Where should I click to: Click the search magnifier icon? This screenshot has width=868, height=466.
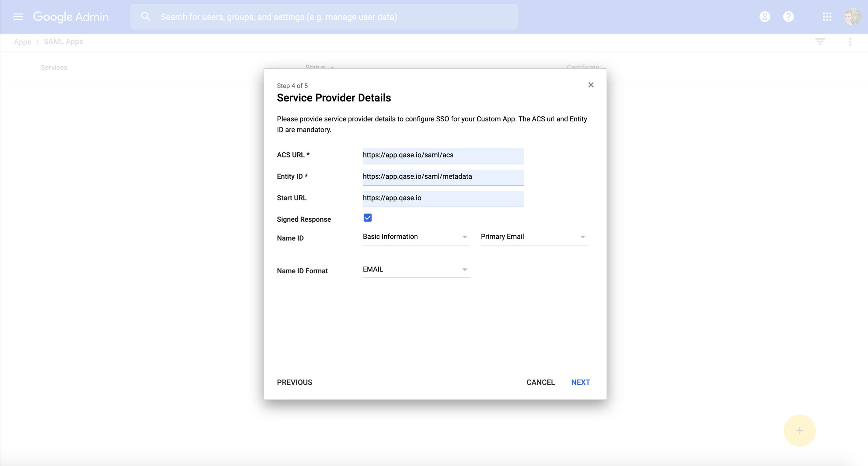tap(145, 17)
